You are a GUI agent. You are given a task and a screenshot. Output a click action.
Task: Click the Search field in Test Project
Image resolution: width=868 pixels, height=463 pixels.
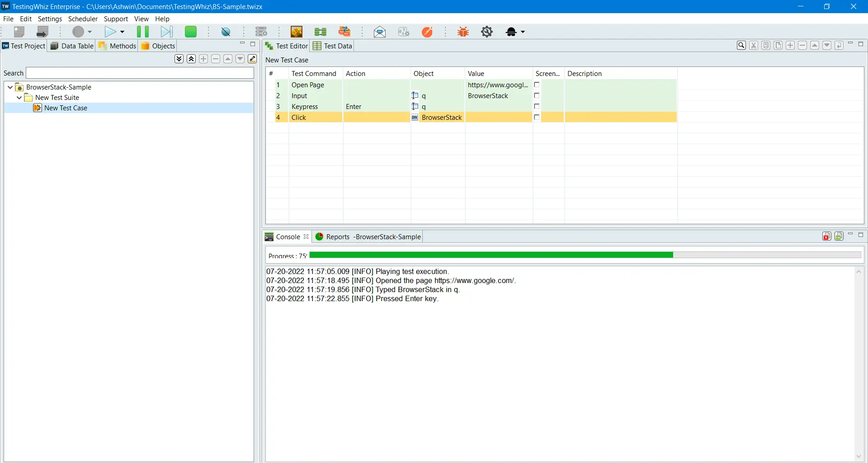tap(140, 73)
